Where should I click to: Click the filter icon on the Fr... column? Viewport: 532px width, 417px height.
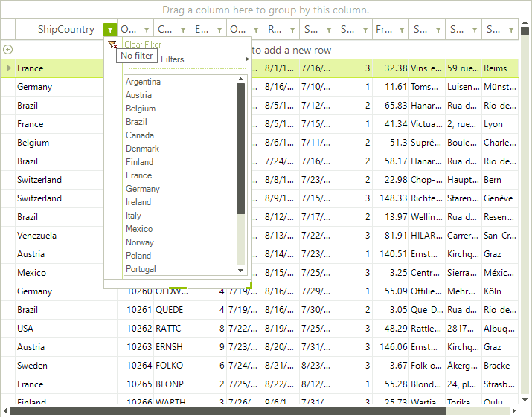402,30
